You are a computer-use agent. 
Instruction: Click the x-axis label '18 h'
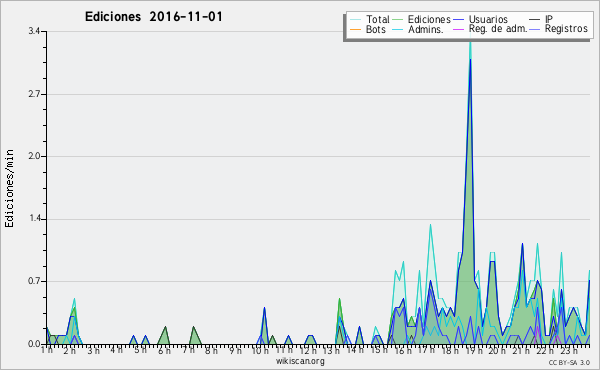(450, 350)
